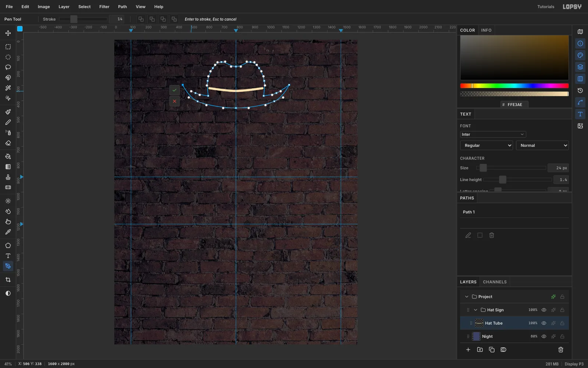
Task: Select the polygon Shape tool
Action: tap(8, 245)
